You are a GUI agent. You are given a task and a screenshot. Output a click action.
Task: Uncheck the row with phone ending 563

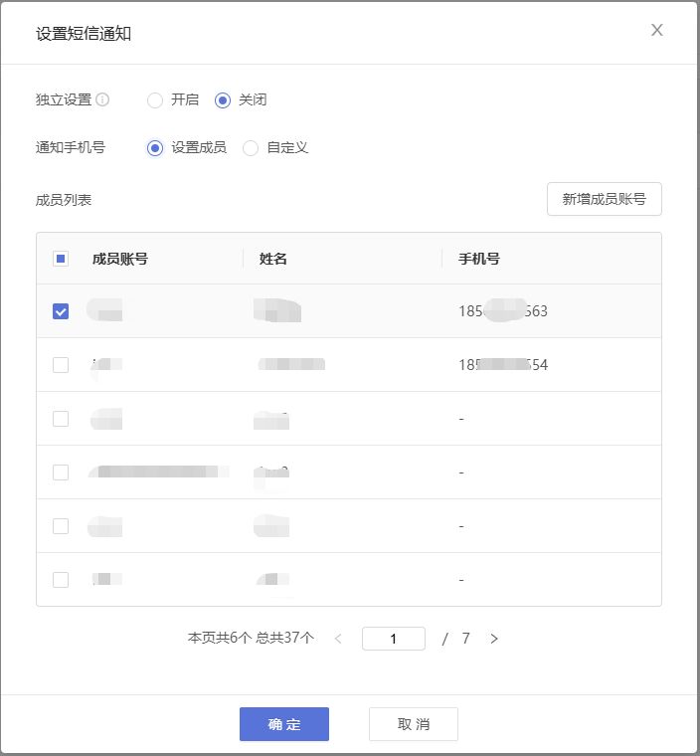[x=61, y=311]
